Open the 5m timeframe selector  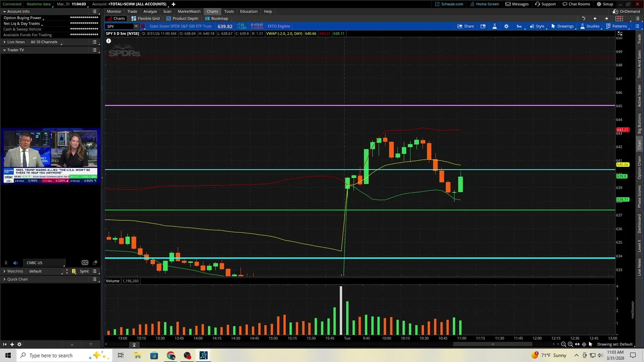pyautogui.click(x=519, y=26)
